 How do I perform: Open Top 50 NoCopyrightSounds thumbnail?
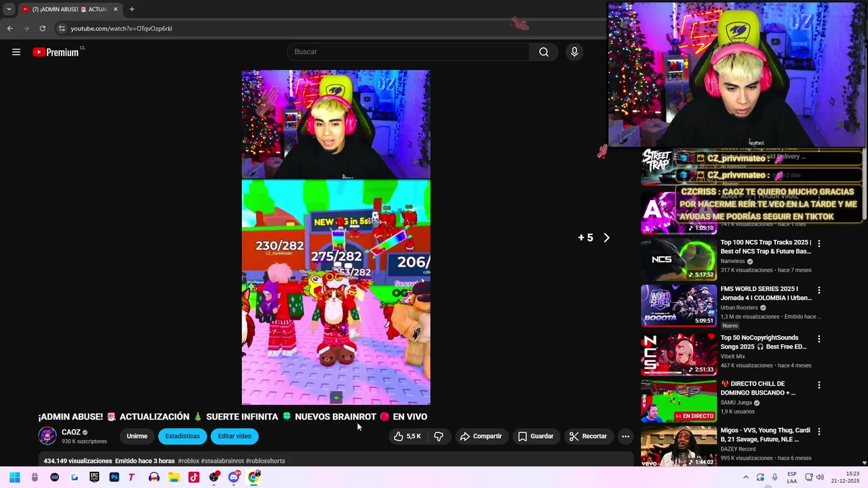tap(679, 354)
